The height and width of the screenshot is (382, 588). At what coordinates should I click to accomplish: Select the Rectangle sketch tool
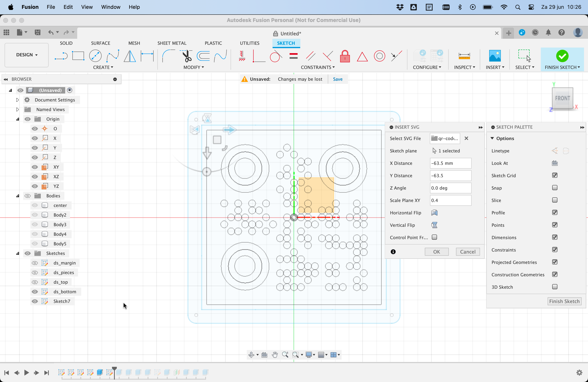pos(78,56)
